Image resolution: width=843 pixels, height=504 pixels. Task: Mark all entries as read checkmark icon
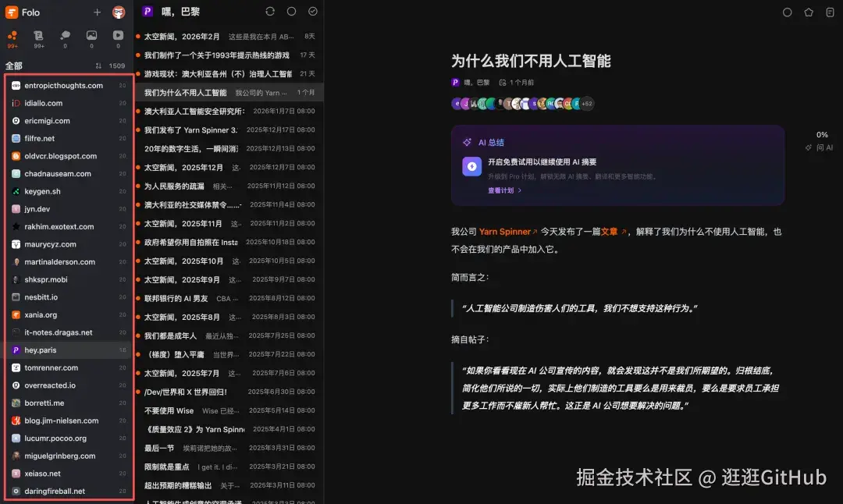tap(313, 11)
